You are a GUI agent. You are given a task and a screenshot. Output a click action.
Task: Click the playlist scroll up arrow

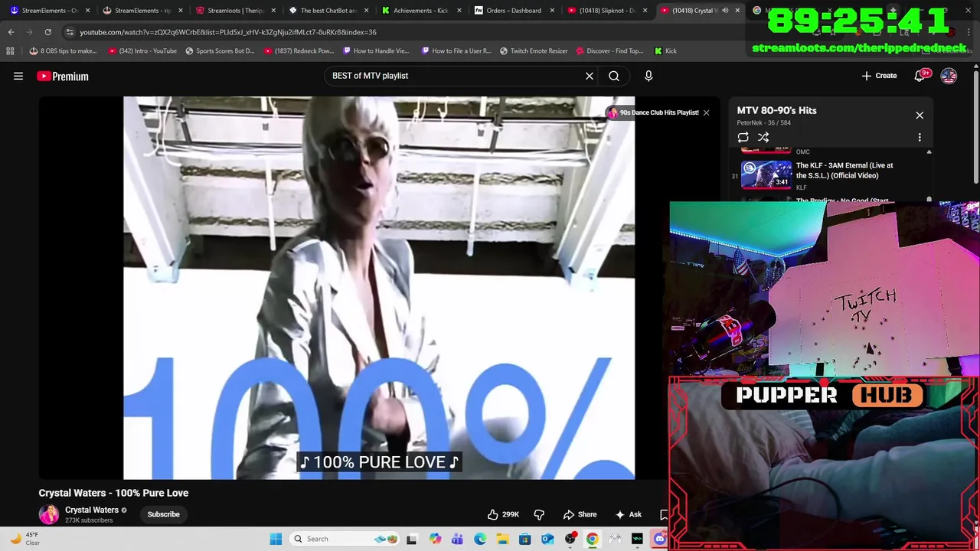point(929,152)
